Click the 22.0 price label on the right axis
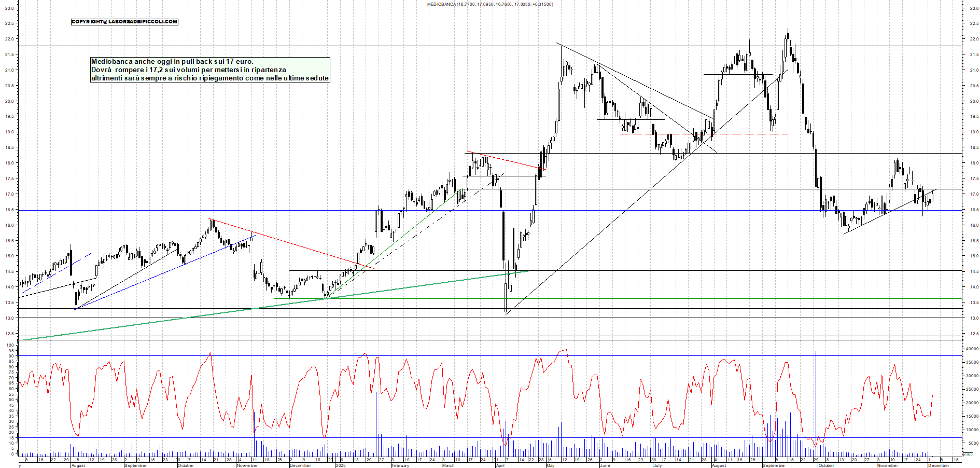Image resolution: width=980 pixels, height=468 pixels. click(974, 39)
